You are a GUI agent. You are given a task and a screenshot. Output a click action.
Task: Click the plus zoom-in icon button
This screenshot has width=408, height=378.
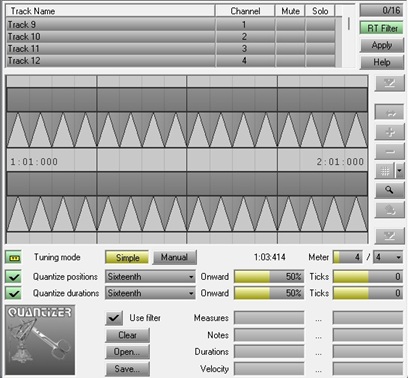click(389, 132)
